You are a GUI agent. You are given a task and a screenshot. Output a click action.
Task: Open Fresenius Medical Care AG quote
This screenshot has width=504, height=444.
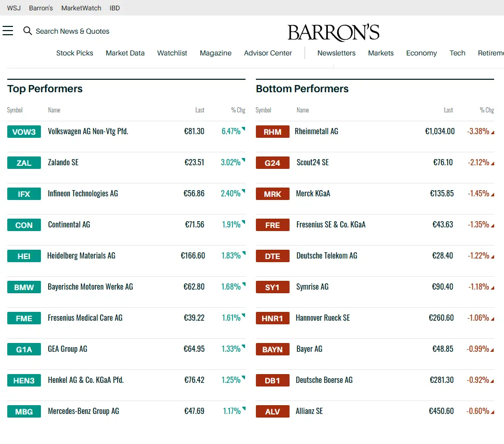point(85,318)
